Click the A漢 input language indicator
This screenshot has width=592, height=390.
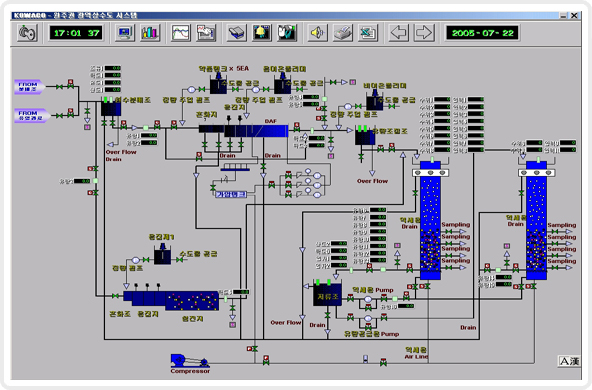pos(569,361)
